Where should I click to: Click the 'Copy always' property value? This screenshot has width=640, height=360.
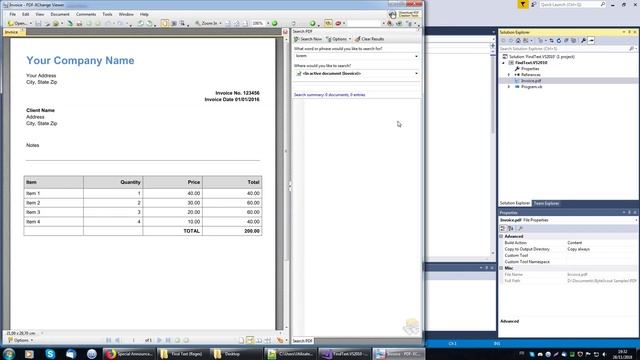point(578,249)
